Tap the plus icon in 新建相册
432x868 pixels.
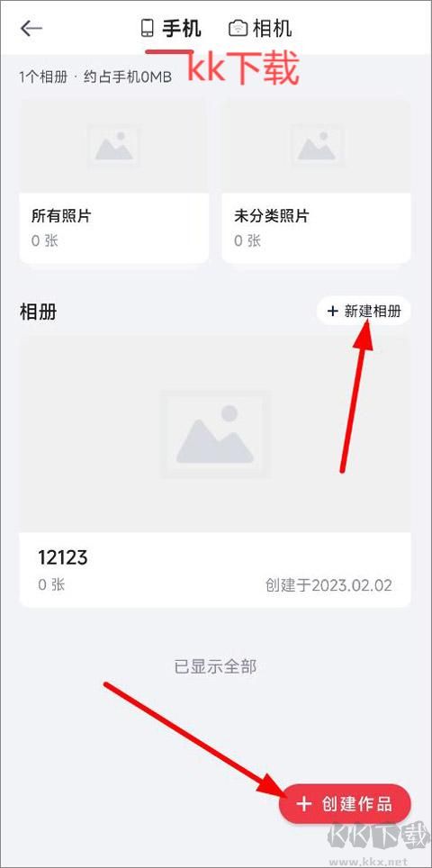(332, 312)
